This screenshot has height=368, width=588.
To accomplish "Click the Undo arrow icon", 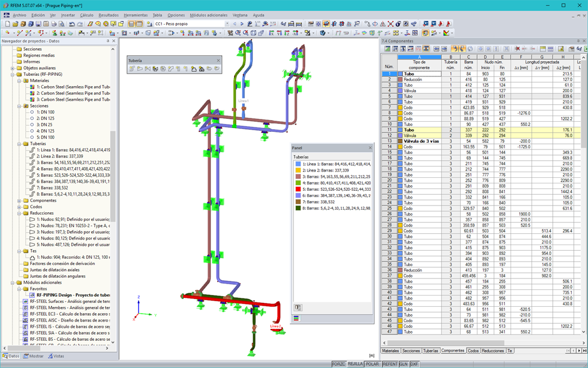I will [x=72, y=24].
